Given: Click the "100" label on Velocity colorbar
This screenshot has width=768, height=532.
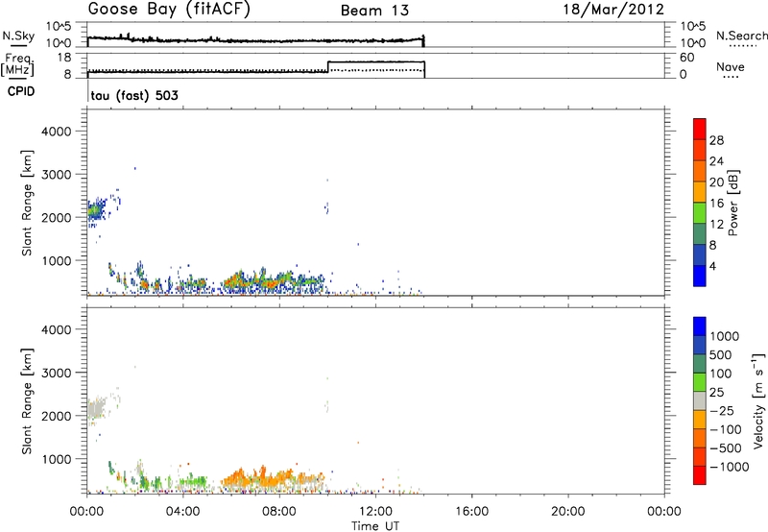Looking at the screenshot, I should pos(721,374).
